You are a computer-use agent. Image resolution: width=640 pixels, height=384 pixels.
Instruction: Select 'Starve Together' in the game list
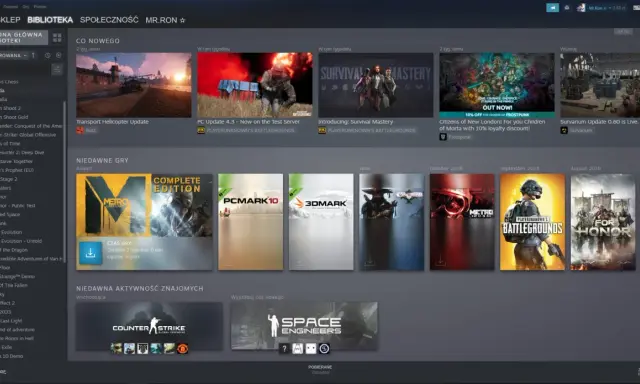[x=16, y=161]
